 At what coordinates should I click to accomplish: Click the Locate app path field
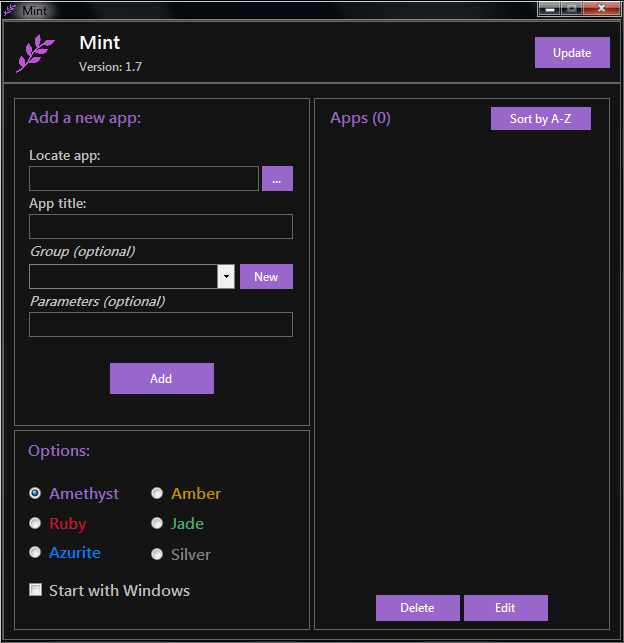143,178
